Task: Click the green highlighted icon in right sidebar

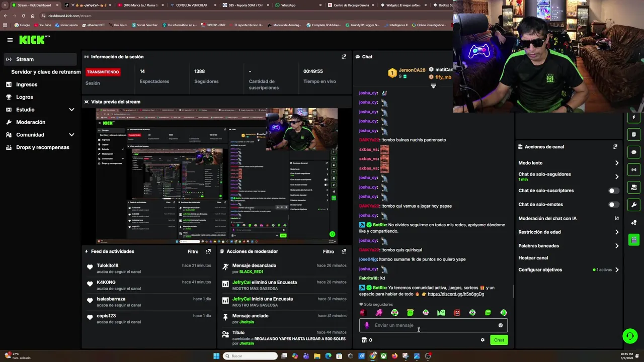Action: point(634,239)
